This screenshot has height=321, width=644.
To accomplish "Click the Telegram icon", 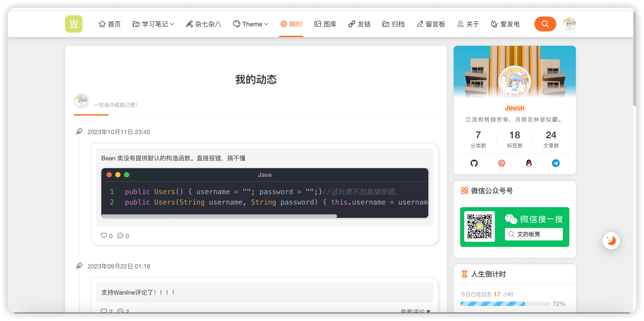I will [x=556, y=163].
